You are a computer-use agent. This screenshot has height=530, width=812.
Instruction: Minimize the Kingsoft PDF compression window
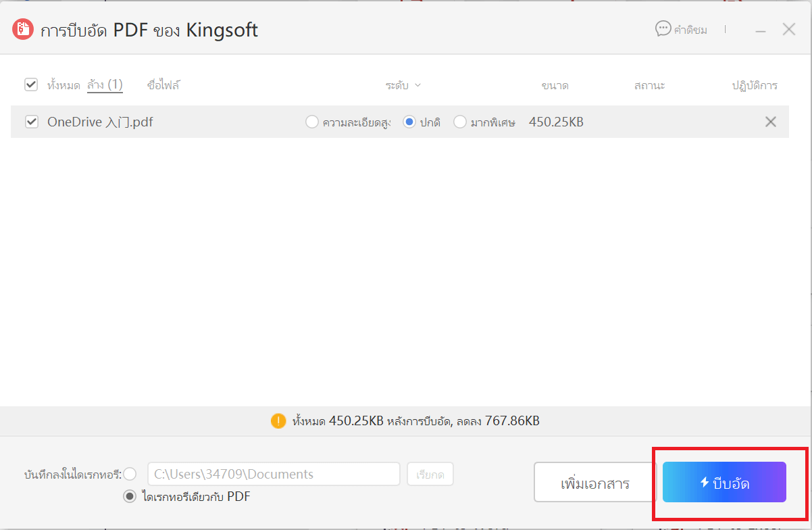[761, 30]
